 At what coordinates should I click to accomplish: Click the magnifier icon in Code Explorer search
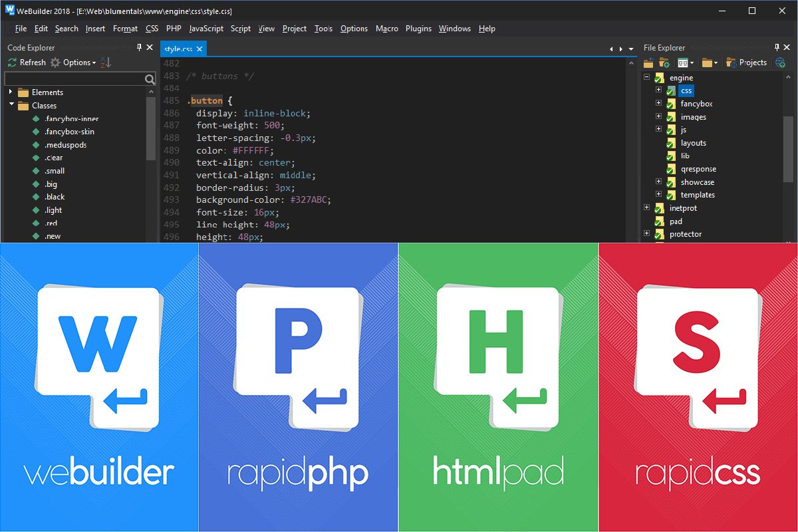pos(150,79)
